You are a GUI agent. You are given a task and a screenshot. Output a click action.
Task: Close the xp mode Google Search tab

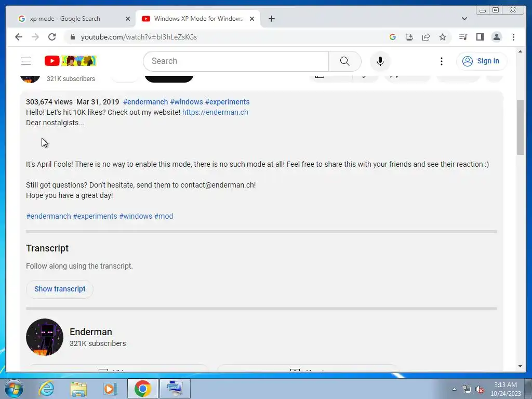click(128, 19)
